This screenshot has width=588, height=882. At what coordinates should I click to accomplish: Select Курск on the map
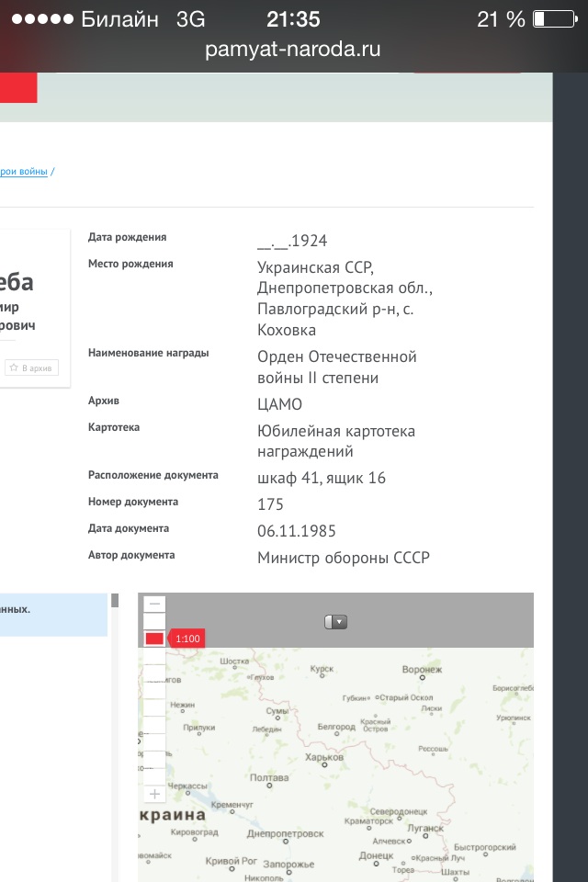322,670
